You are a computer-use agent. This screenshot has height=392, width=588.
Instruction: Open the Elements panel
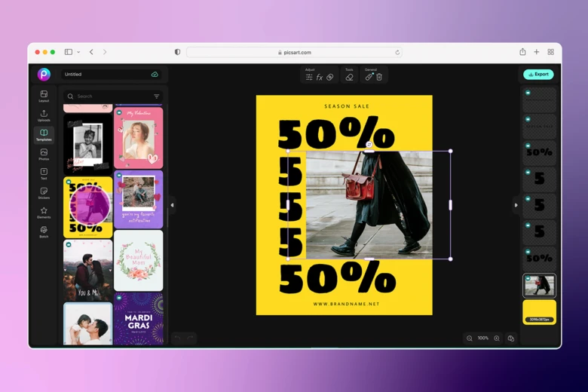pyautogui.click(x=44, y=213)
